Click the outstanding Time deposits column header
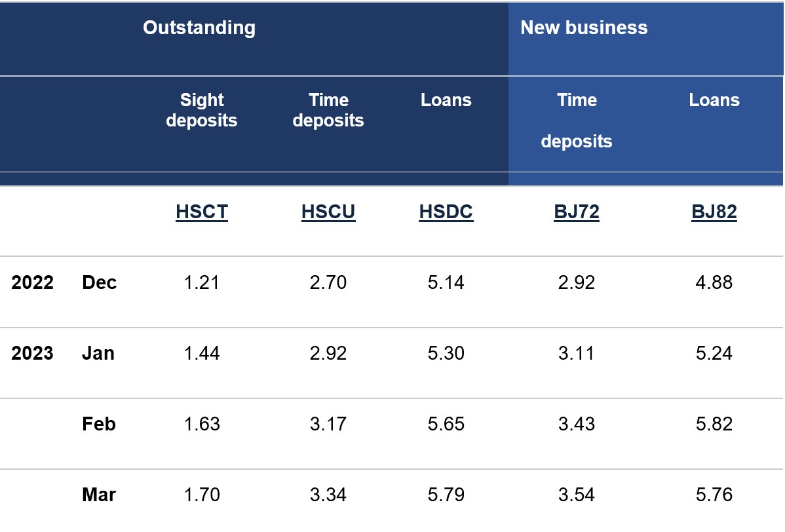Viewport: 785px width, 532px height. point(328,110)
